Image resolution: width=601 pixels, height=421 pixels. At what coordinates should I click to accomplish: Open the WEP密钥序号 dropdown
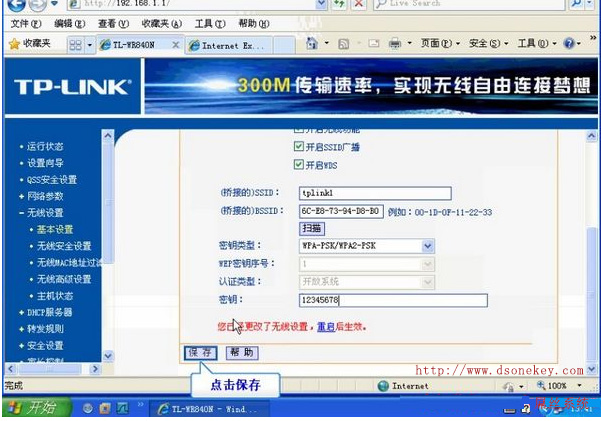tap(427, 264)
